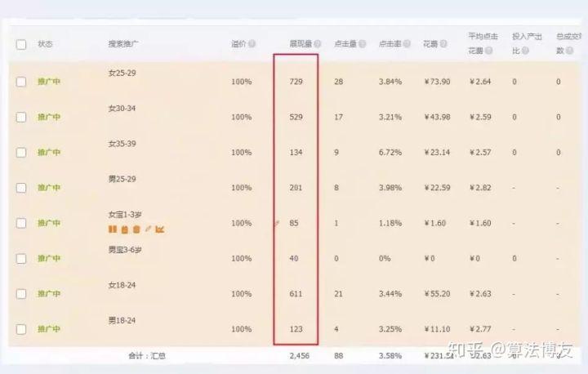Check the box for row 女宝1-3岁

pos(21,223)
